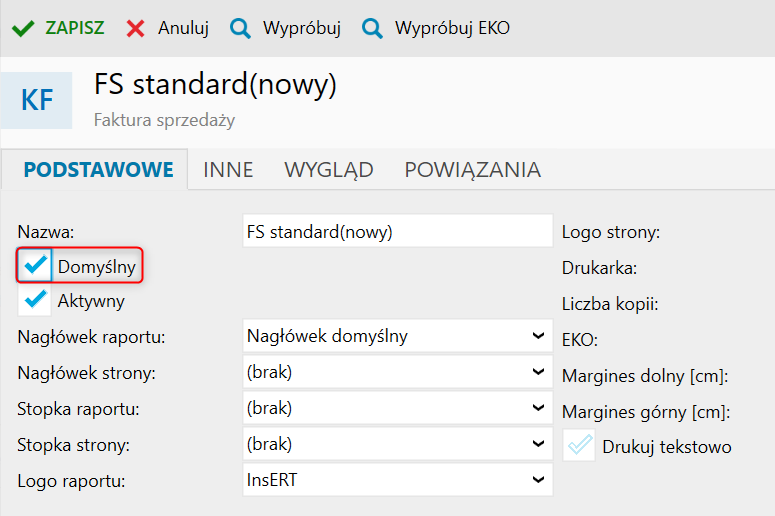This screenshot has width=775, height=516.
Task: Uncheck the Domyślny checkbox
Action: point(35,265)
